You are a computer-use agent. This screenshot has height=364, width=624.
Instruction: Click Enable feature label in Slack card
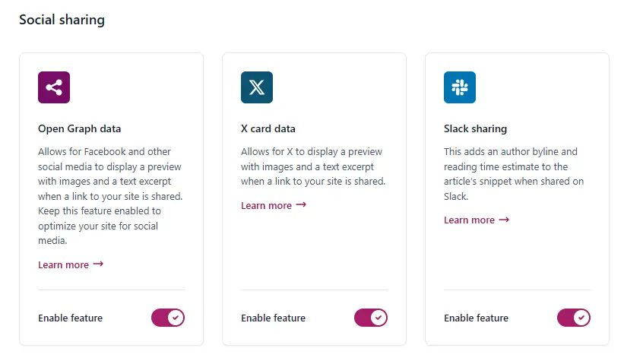(x=477, y=318)
